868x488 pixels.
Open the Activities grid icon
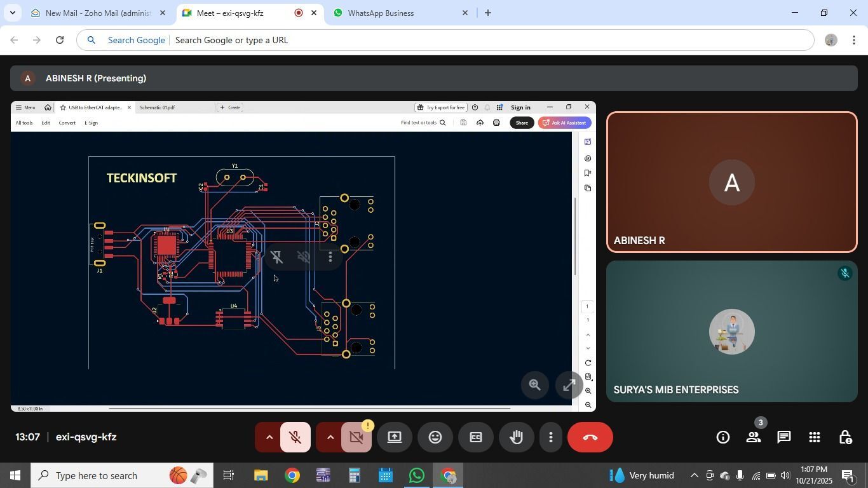coord(815,437)
